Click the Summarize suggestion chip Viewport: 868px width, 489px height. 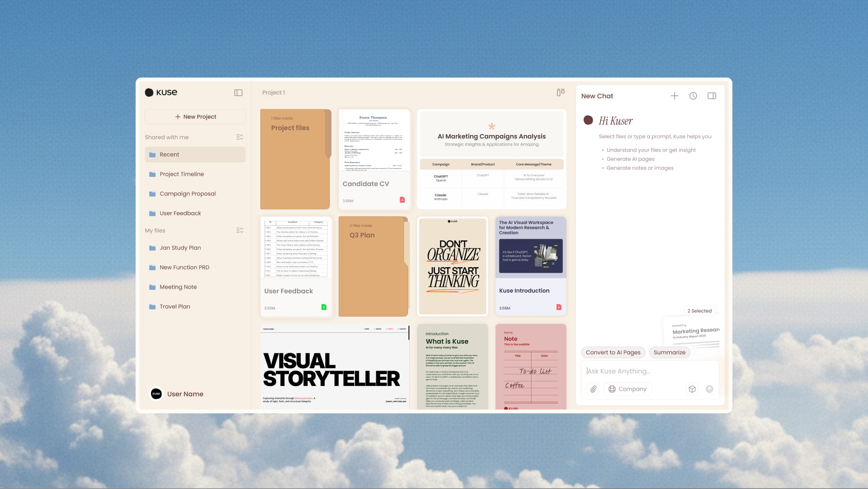pyautogui.click(x=669, y=352)
